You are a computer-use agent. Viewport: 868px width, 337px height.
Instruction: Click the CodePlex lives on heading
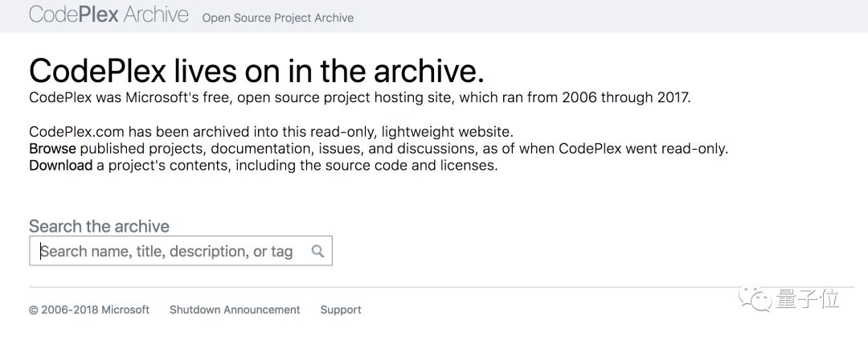click(x=256, y=72)
